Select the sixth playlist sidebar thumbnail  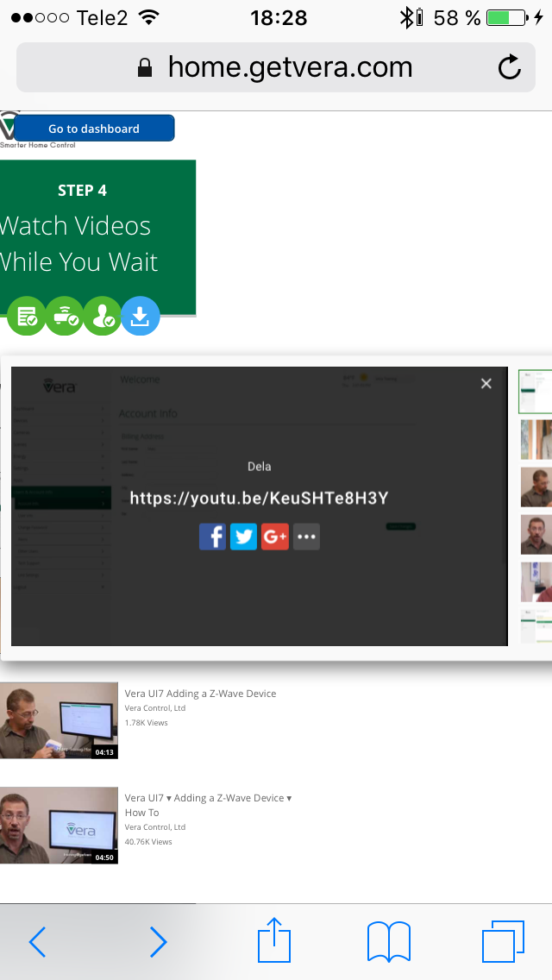[536, 626]
